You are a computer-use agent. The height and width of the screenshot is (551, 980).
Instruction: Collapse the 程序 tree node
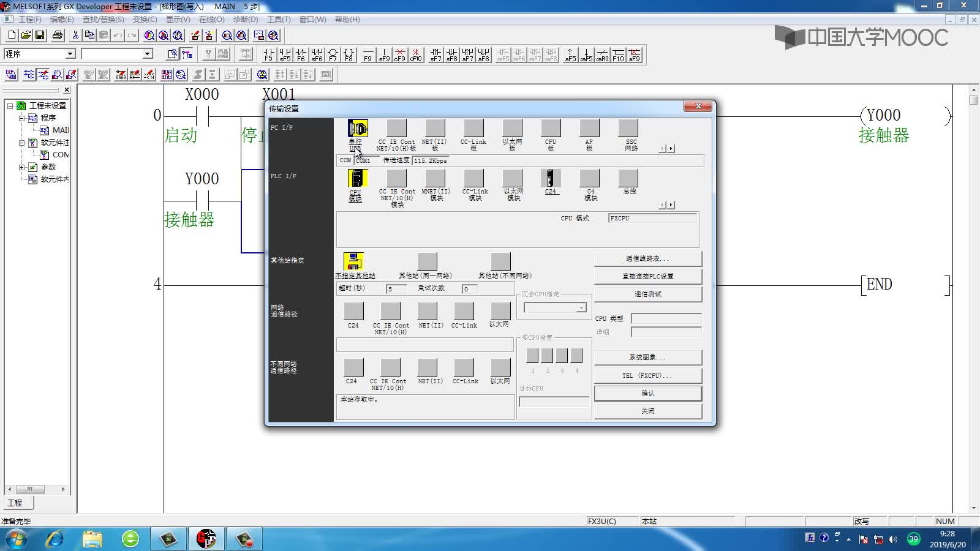coord(22,118)
